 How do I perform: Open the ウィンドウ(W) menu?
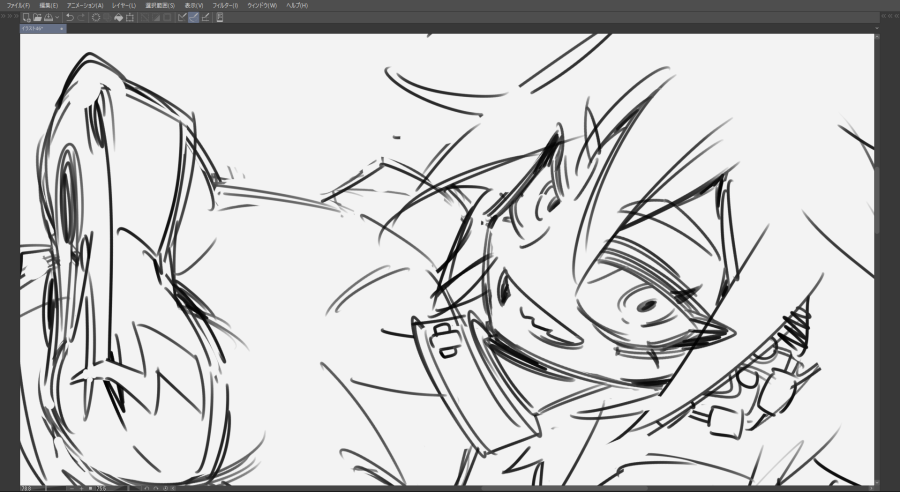(x=262, y=5)
